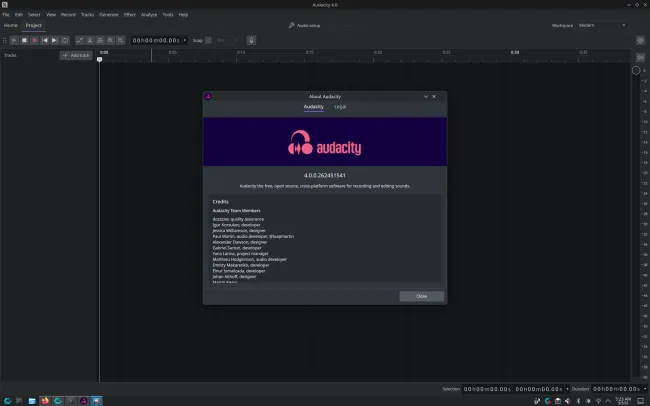The image size is (650, 406).
Task: Open the Workspace dropdown showing Modern
Action: click(602, 25)
